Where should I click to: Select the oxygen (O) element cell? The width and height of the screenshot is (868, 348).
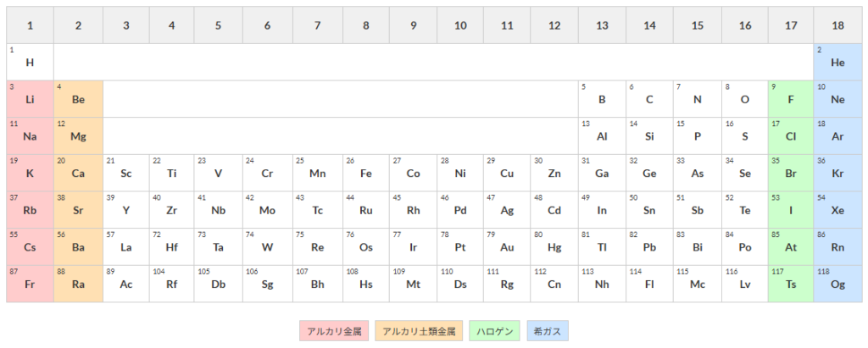[x=744, y=99]
